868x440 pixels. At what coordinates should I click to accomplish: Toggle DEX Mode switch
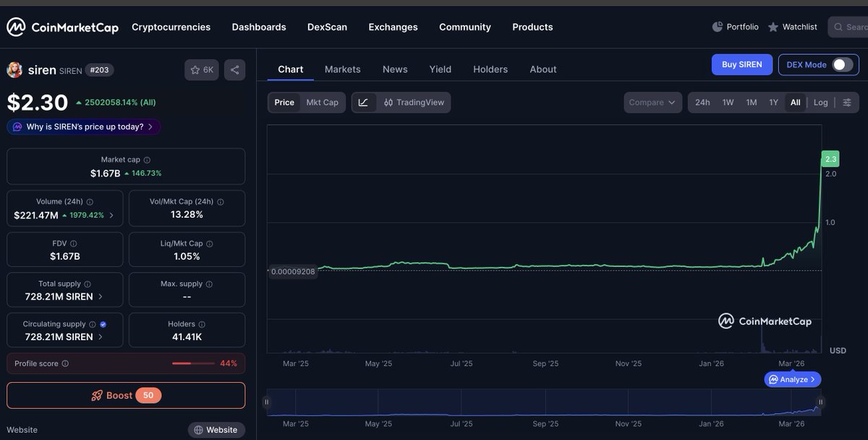click(842, 64)
